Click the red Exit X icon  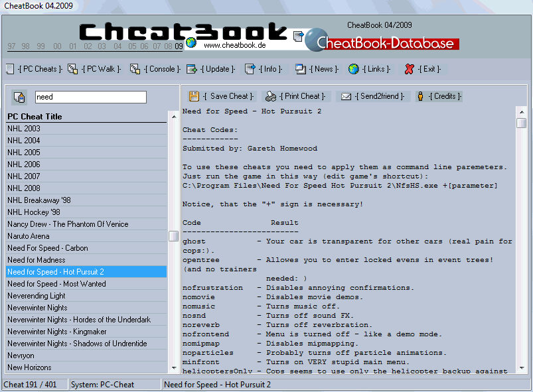click(x=410, y=69)
